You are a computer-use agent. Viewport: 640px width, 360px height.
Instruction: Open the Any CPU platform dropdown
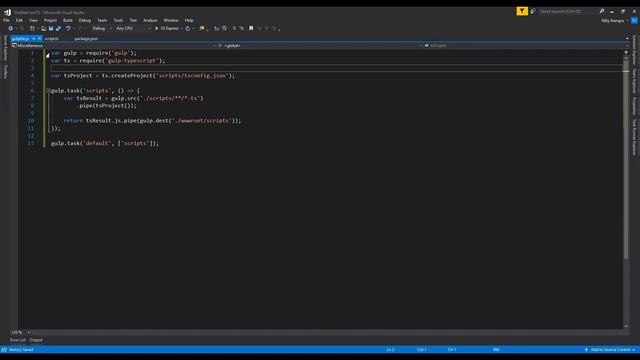point(133,29)
